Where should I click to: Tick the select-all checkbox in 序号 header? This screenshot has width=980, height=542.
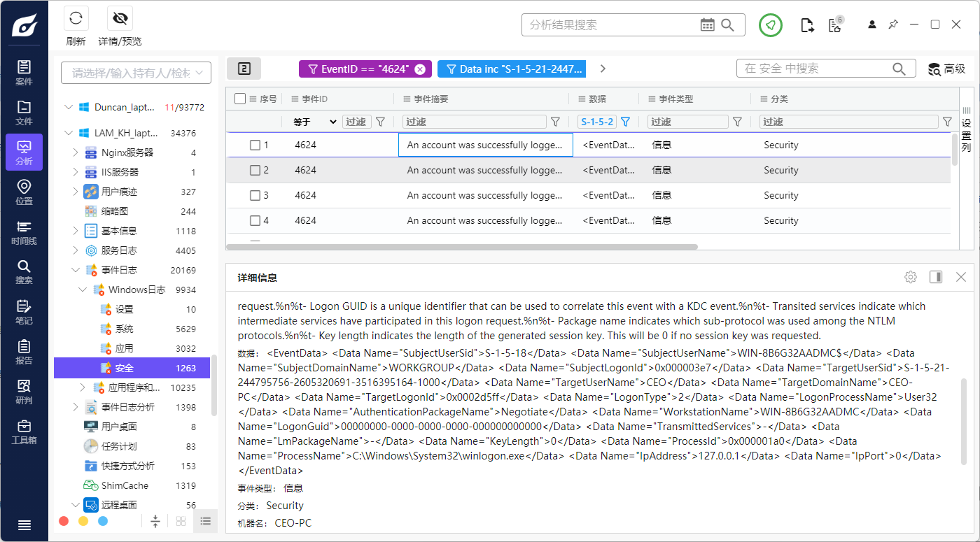[240, 99]
